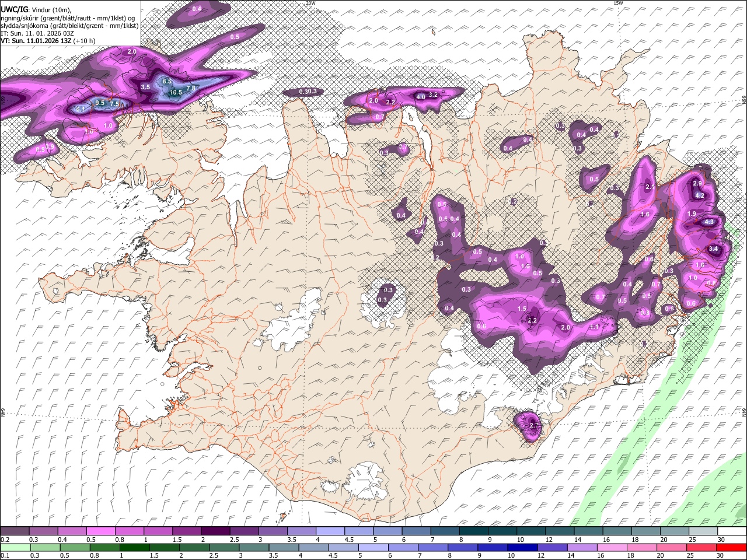Click the 'IT: Sun. 11. 01. 2026 03Z' line
This screenshot has height=560, width=747.
(37, 33)
